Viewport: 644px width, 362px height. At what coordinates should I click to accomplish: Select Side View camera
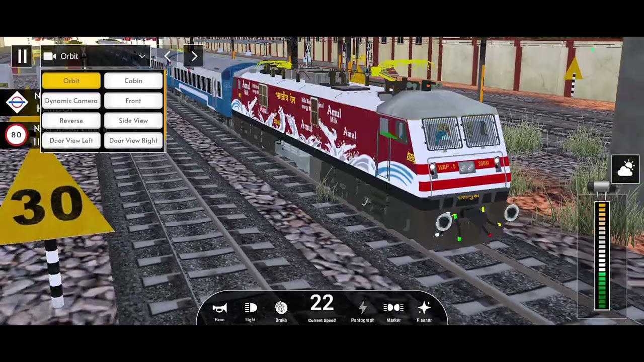pos(133,121)
